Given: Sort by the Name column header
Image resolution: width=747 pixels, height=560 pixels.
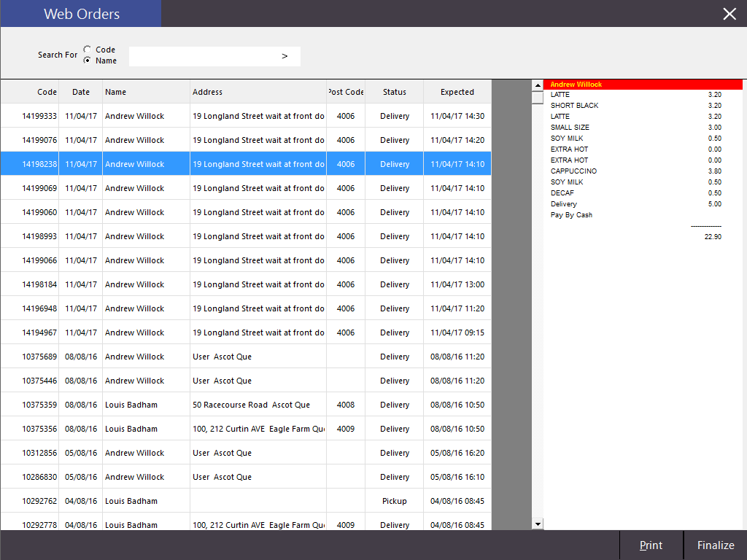Looking at the screenshot, I should pos(146,92).
